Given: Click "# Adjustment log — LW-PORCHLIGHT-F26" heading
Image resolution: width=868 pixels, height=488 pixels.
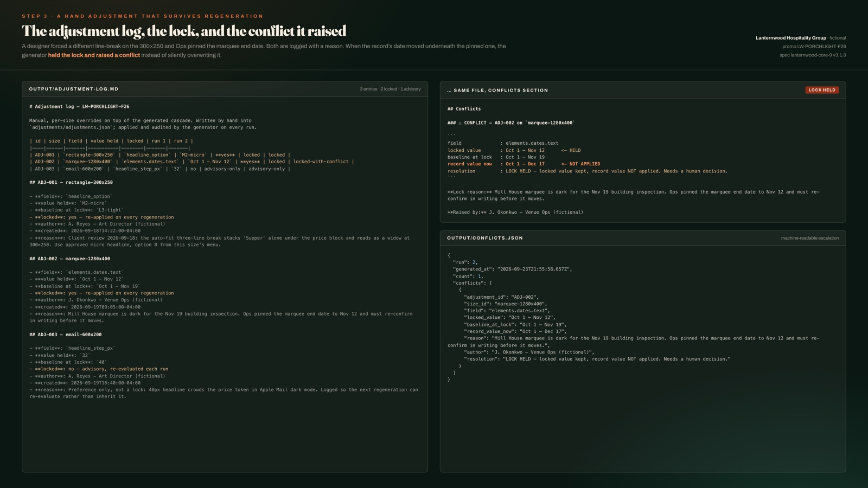Looking at the screenshot, I should pyautogui.click(x=79, y=107).
